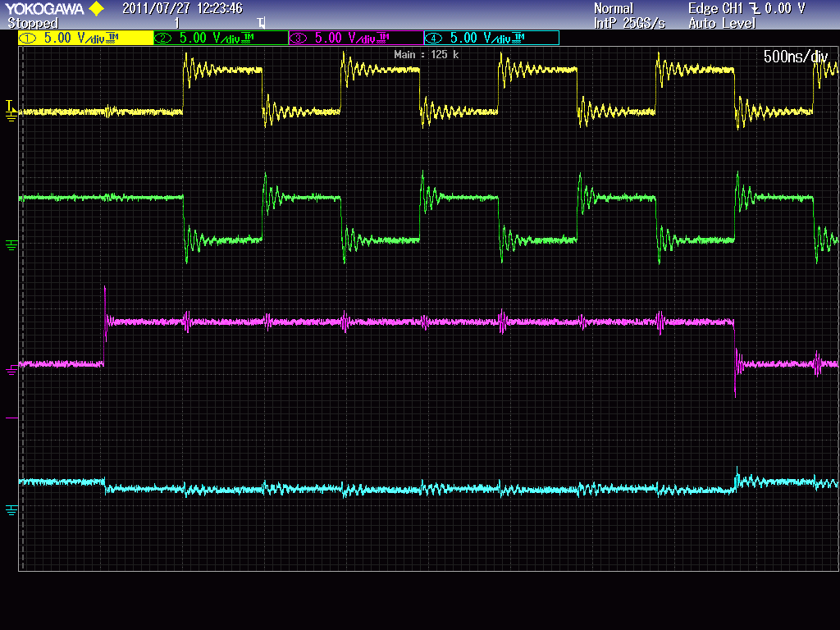The width and height of the screenshot is (840, 630).
Task: Click the acquisition count 1 beside Stopped
Action: [177, 23]
